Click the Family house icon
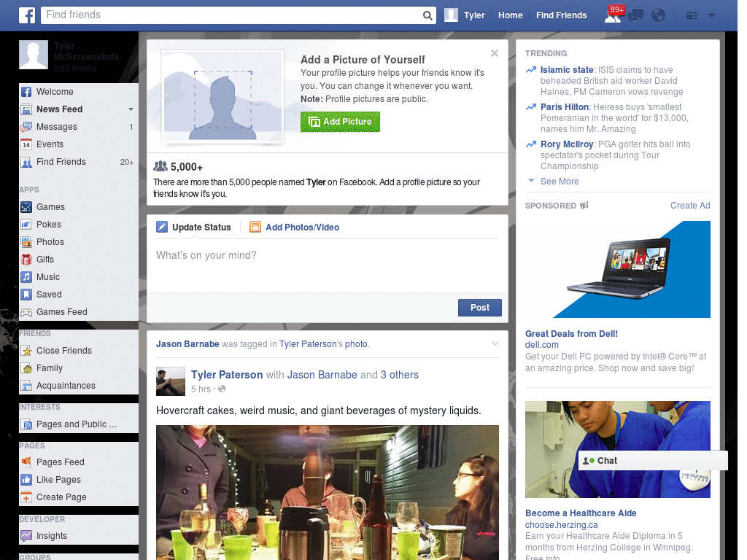Image resolution: width=747 pixels, height=560 pixels. point(26,368)
